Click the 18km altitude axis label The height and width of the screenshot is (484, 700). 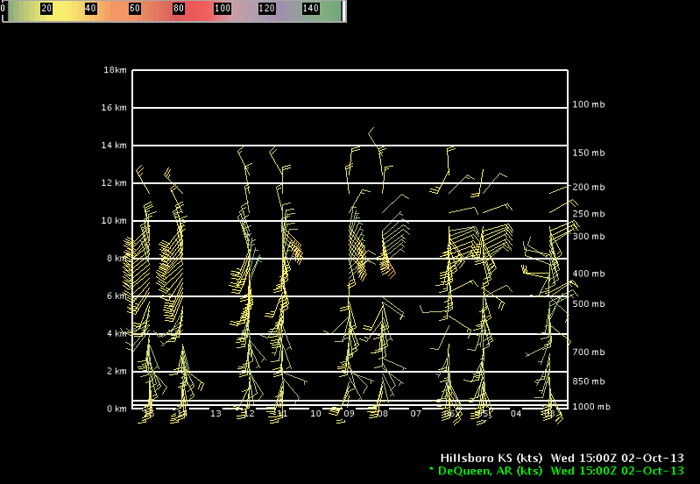pos(115,71)
